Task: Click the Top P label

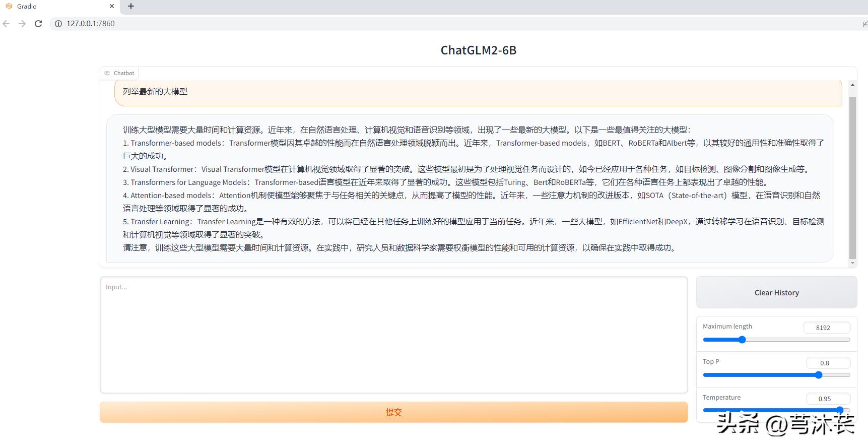Action: 711,361
